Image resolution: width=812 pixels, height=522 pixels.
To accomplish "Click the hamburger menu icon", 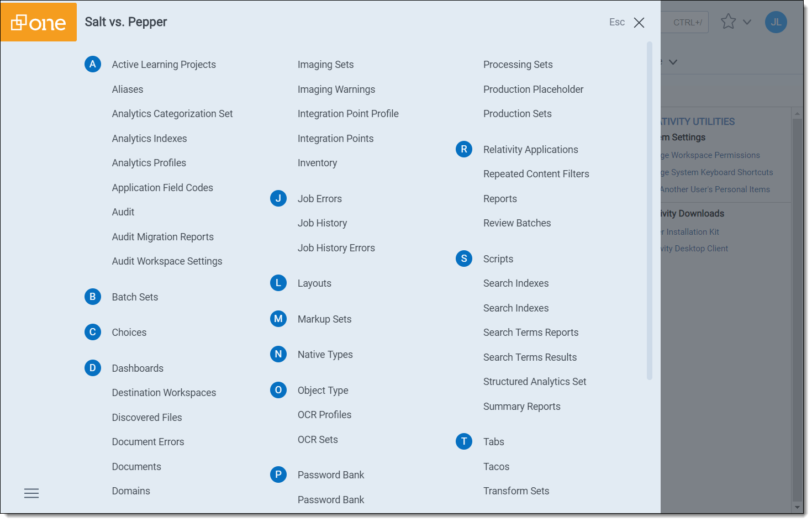I will coord(31,493).
